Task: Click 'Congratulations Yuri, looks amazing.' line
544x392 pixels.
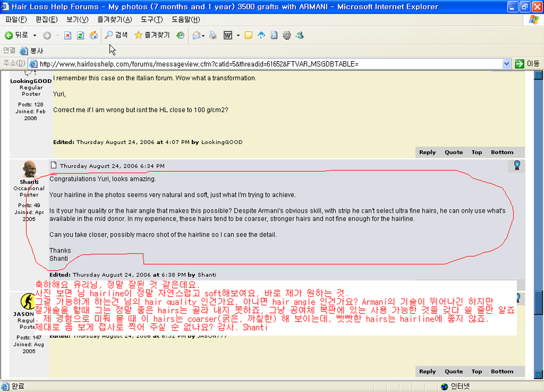Action: pos(103,179)
